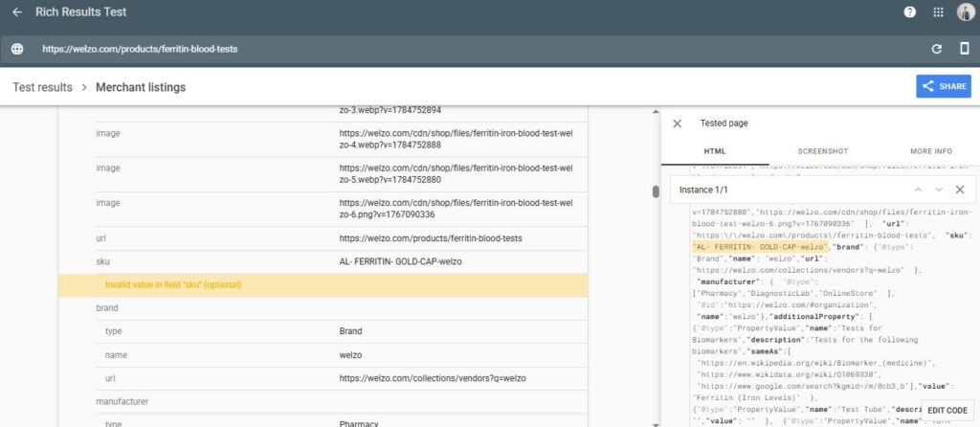Image resolution: width=980 pixels, height=427 pixels.
Task: Open the Google apps grid
Action: (938, 11)
